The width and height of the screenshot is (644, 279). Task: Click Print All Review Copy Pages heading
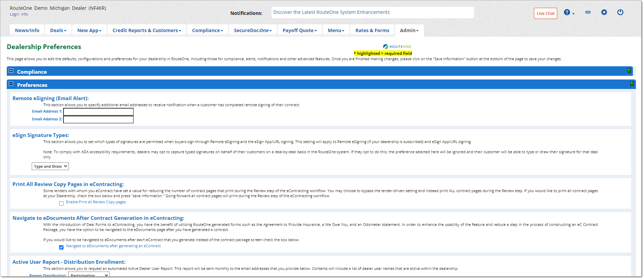click(x=68, y=184)
